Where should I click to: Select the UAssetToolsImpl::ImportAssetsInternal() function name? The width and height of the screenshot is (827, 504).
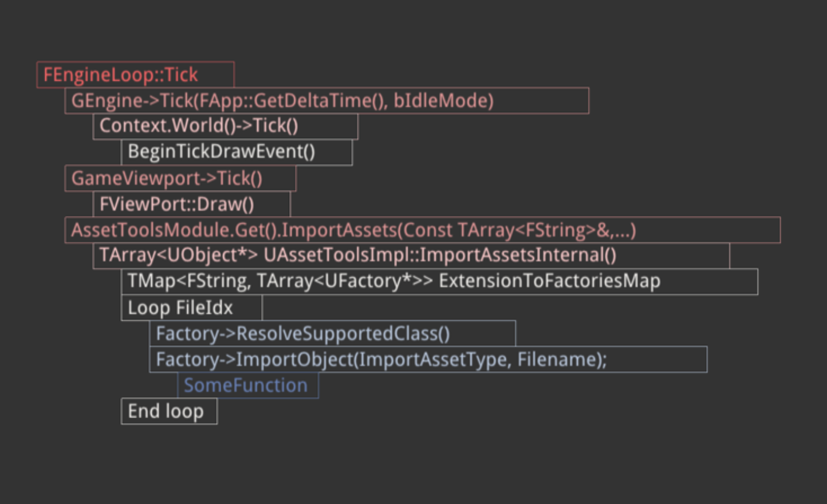click(439, 255)
